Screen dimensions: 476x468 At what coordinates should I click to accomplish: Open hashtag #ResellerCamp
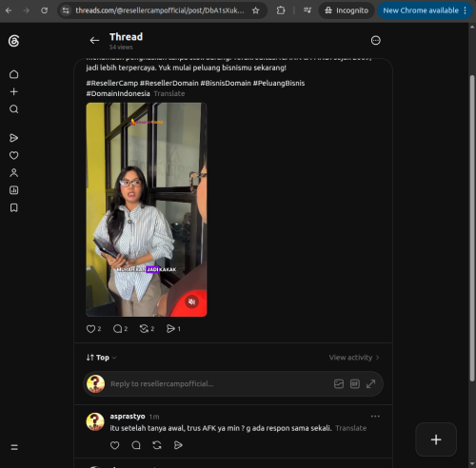pos(112,83)
